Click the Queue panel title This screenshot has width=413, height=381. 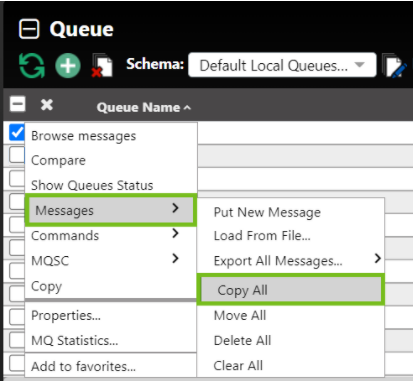pos(82,29)
